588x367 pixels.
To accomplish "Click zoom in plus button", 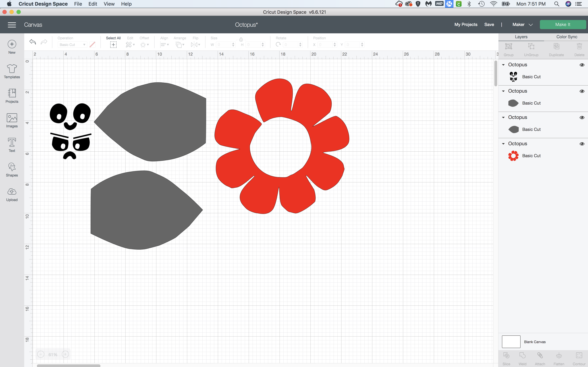I will (65, 354).
